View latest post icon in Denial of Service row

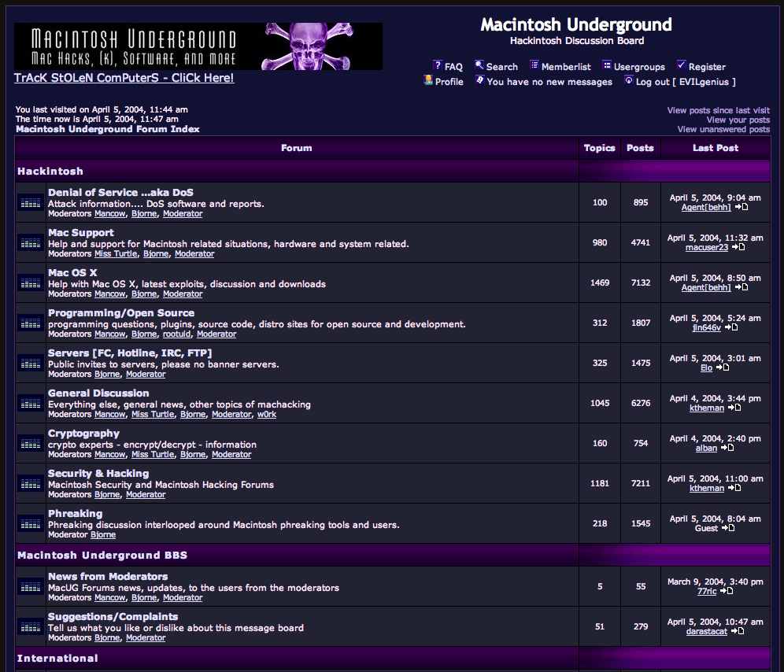741,207
